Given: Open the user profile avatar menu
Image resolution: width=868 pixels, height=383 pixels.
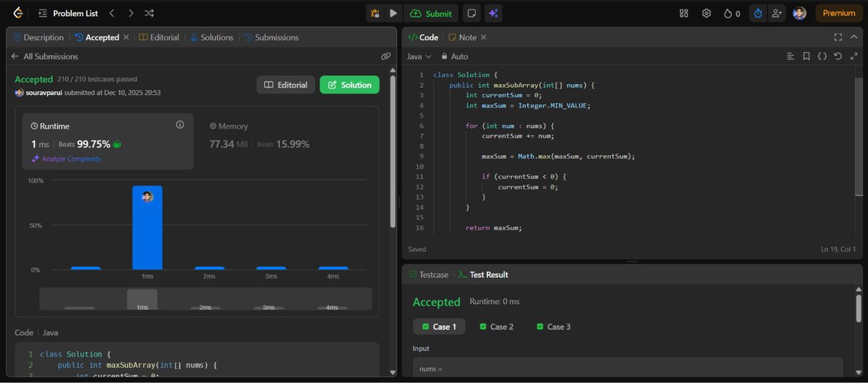Looking at the screenshot, I should [799, 13].
